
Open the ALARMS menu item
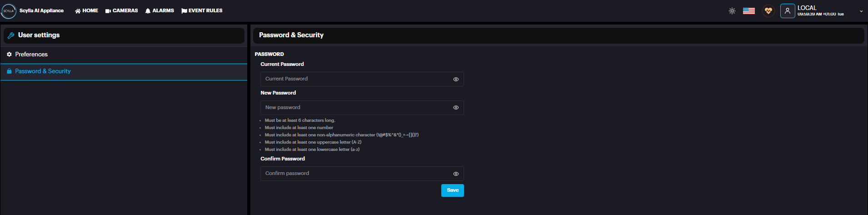(160, 10)
